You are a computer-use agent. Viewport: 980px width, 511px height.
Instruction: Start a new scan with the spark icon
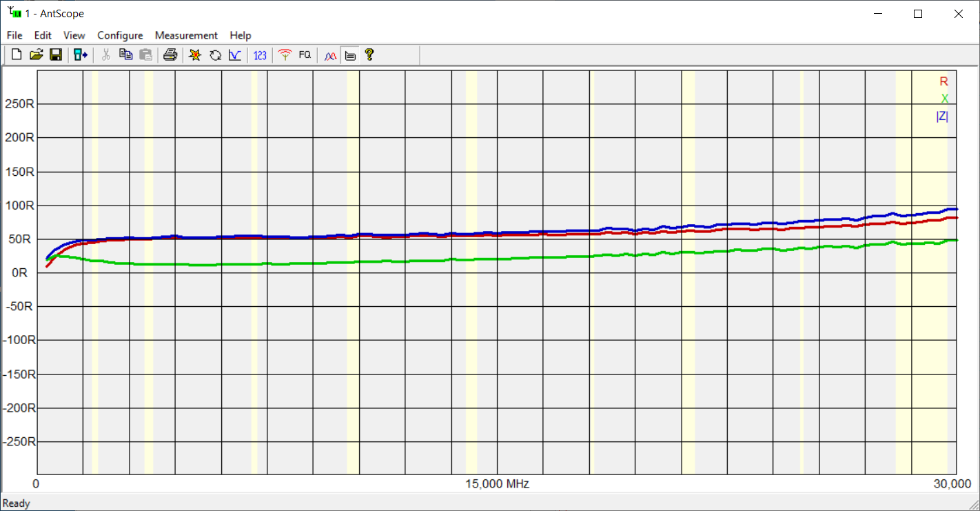195,55
